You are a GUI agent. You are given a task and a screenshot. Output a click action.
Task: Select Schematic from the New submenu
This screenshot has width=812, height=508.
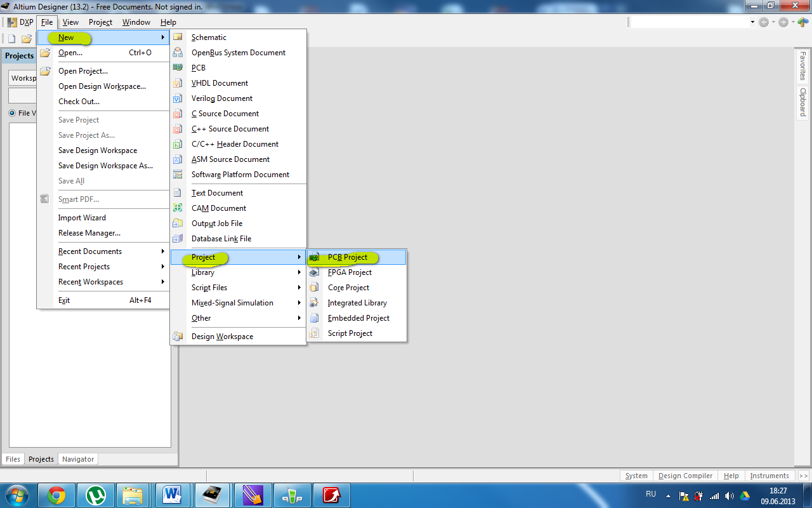(238, 37)
